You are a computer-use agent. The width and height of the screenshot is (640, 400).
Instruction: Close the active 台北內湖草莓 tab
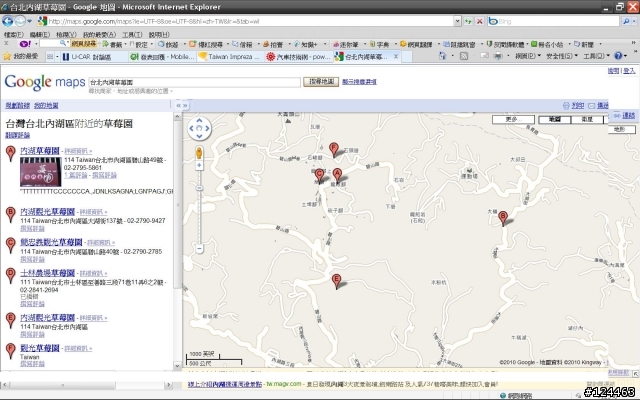click(x=396, y=57)
